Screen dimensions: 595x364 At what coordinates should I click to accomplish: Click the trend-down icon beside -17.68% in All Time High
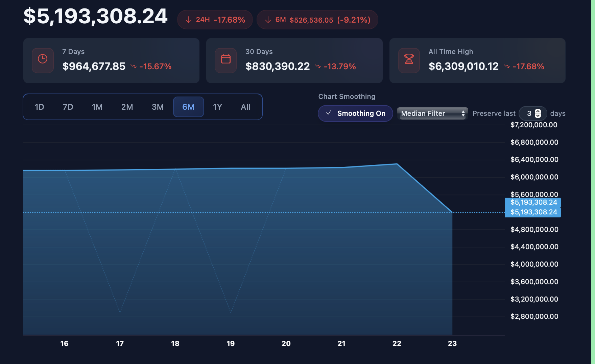(506, 67)
